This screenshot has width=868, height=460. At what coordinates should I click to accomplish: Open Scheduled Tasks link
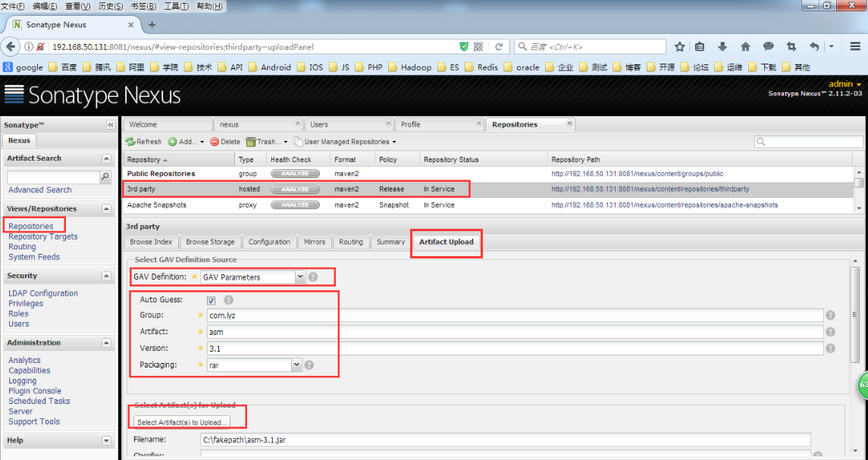pos(39,402)
